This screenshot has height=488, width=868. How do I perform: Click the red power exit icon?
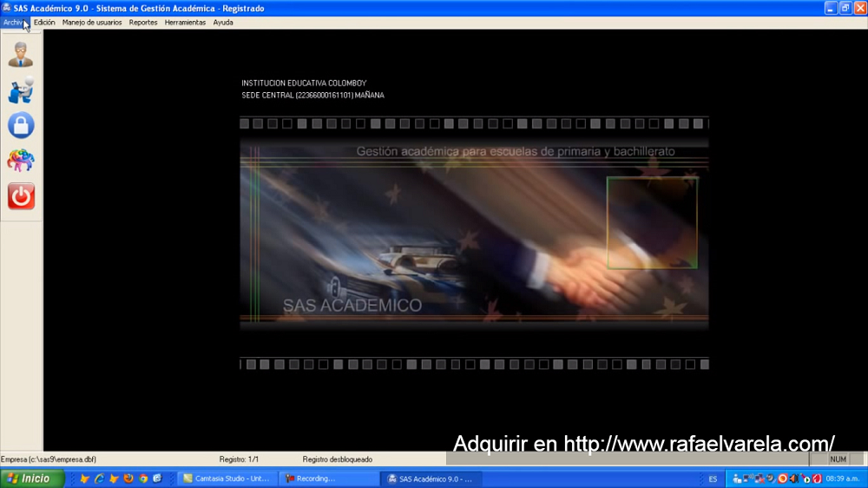click(x=21, y=196)
